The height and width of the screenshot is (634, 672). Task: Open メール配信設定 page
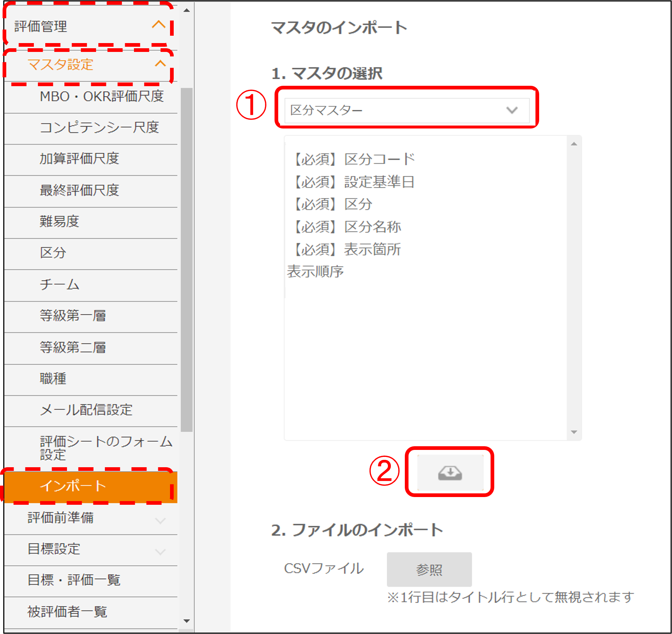tap(86, 410)
